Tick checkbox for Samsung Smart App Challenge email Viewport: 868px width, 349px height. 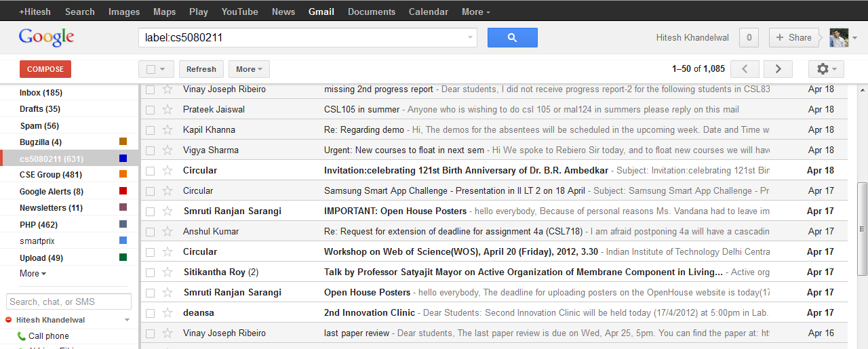(151, 191)
